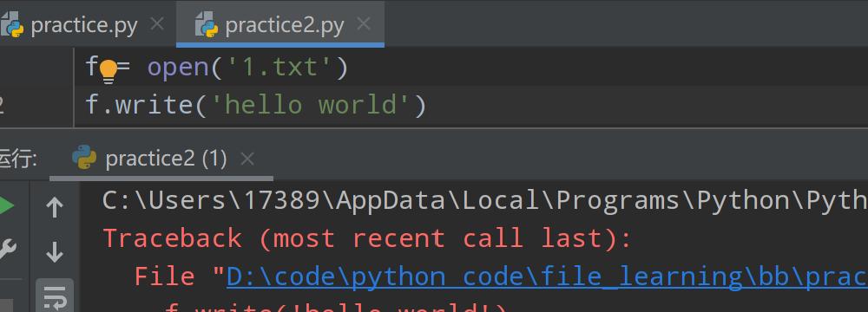Click the gutter beside the f.write line
Image resolution: width=868 pixels, height=312 pixels.
(x=36, y=106)
